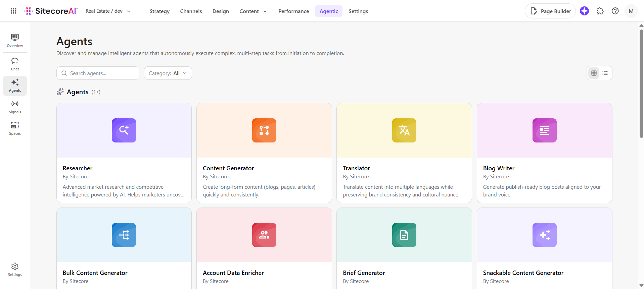644x292 pixels.
Task: Expand the Real Estate / dev environment dropdown
Action: [x=108, y=11]
